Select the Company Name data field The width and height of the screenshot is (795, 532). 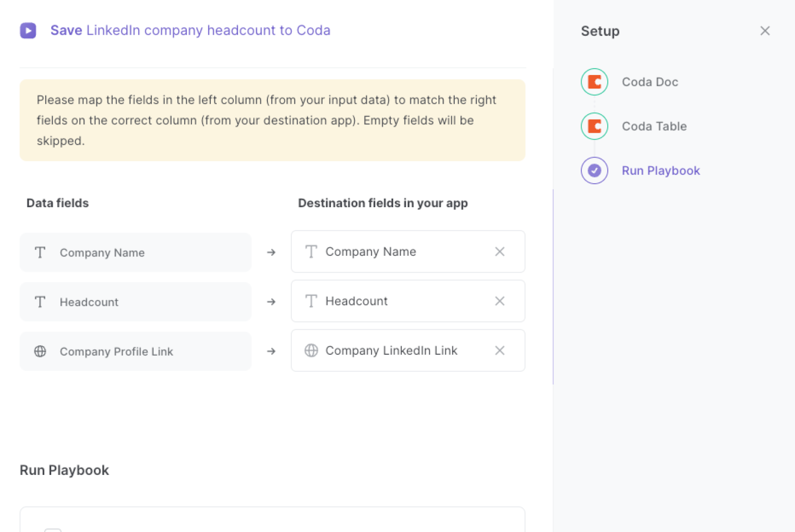[x=135, y=252]
